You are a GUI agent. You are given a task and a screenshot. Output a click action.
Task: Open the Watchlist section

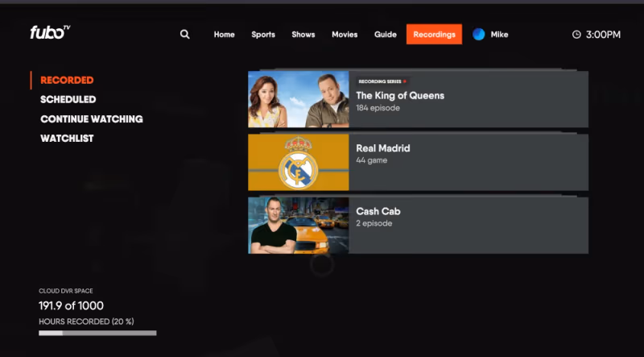click(x=67, y=139)
